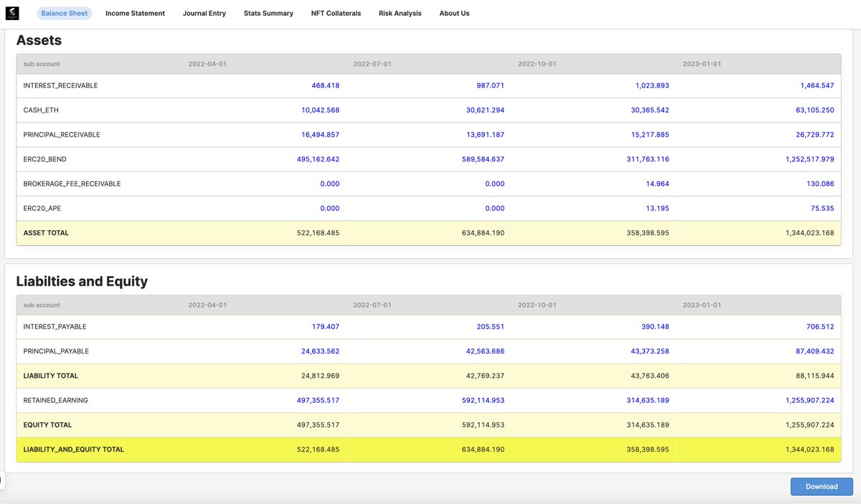The height and width of the screenshot is (504, 861).
Task: Click Assets table 2023-01-01 column header
Action: tap(702, 64)
